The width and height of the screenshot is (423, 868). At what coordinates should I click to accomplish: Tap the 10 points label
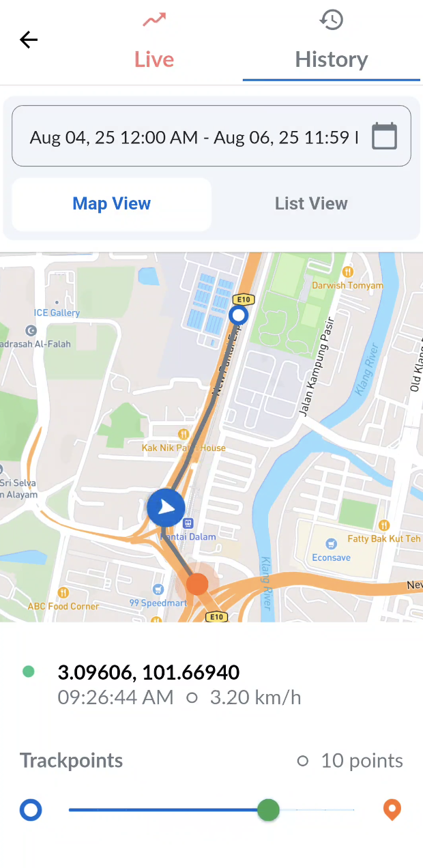pyautogui.click(x=362, y=760)
